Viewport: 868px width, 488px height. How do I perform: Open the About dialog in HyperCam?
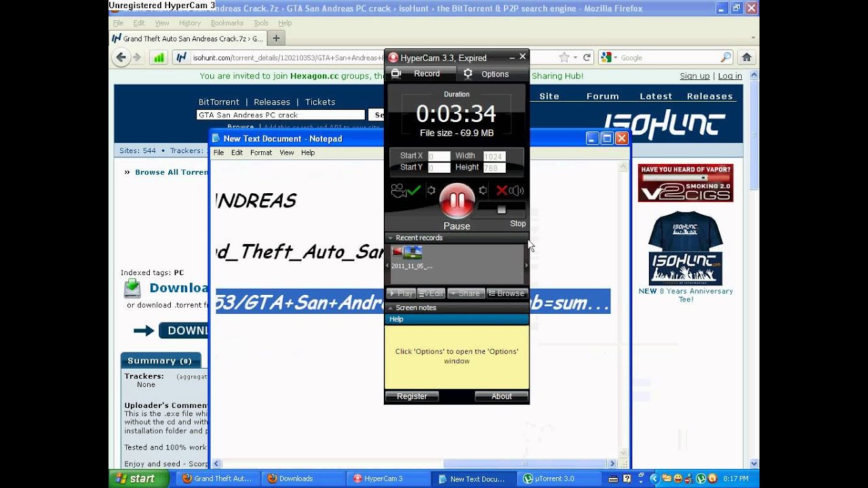502,396
